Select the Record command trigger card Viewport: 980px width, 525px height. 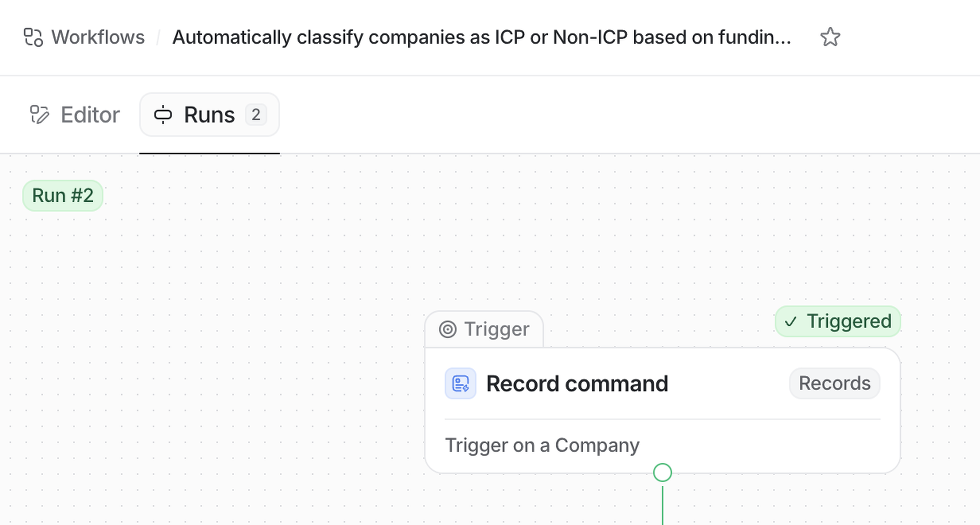click(x=662, y=411)
